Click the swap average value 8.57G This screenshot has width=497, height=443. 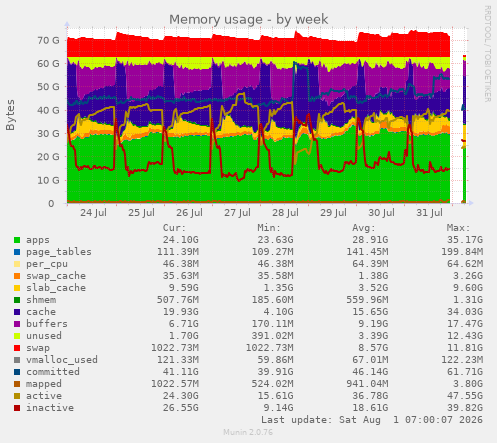point(373,348)
